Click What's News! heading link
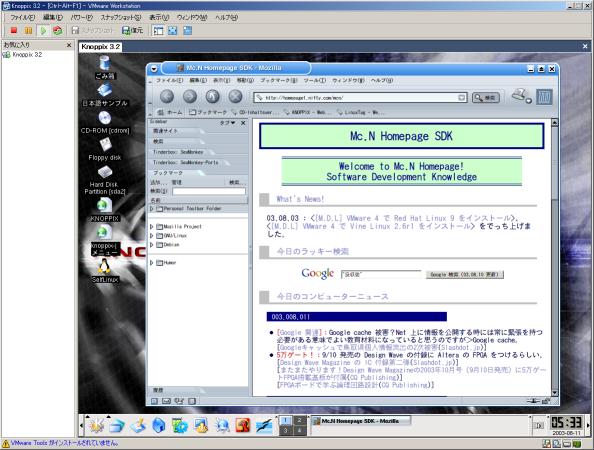 click(x=300, y=199)
